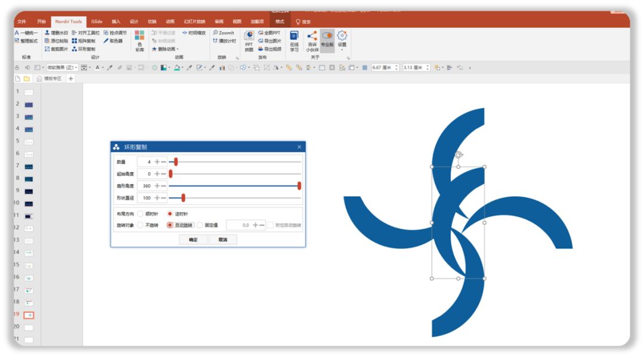Screen dimensions: 644x357
Task: Expand the 设置 settings dropdown
Action: coord(342,41)
